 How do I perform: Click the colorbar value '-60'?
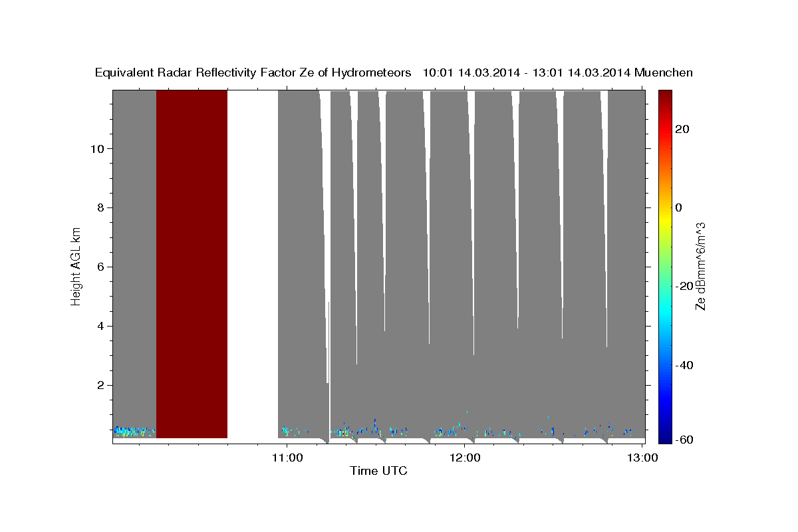tap(684, 440)
